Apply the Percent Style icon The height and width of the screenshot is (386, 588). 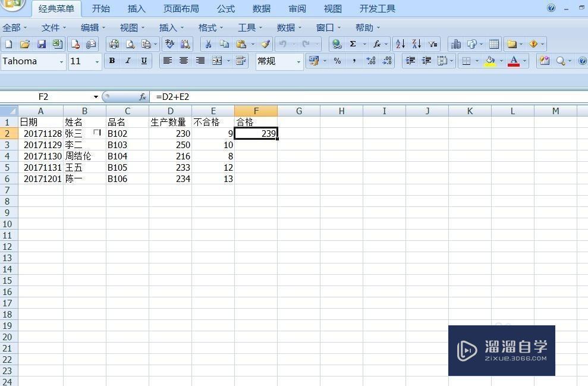click(338, 61)
